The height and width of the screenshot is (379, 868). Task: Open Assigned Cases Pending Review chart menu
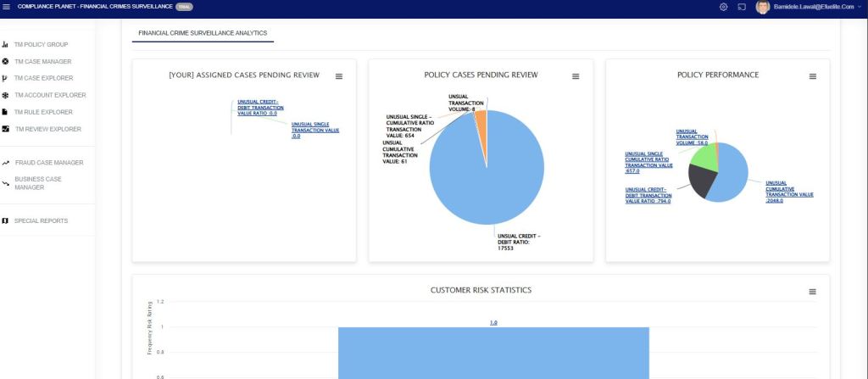tap(339, 76)
